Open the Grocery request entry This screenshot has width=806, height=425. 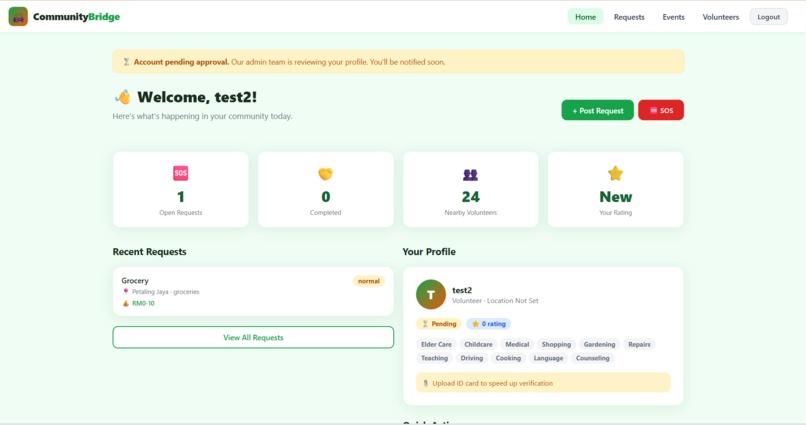tap(253, 291)
